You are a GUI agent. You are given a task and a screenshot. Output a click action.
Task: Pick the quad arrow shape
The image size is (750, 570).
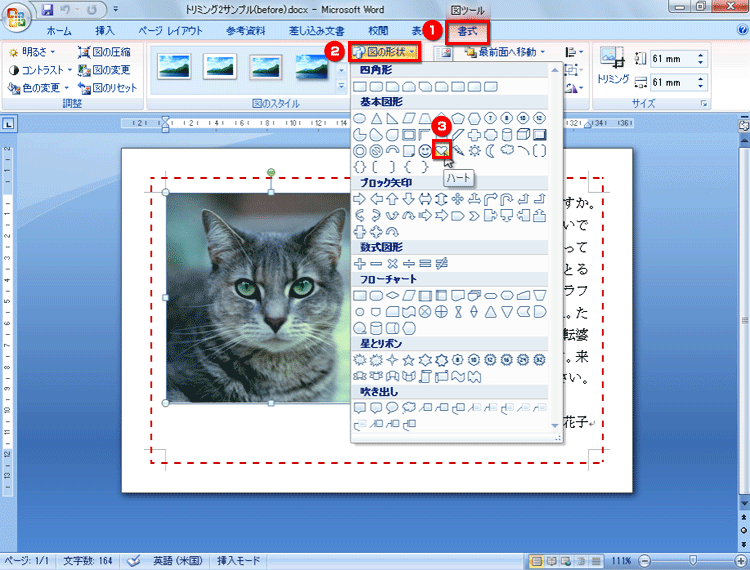click(457, 199)
